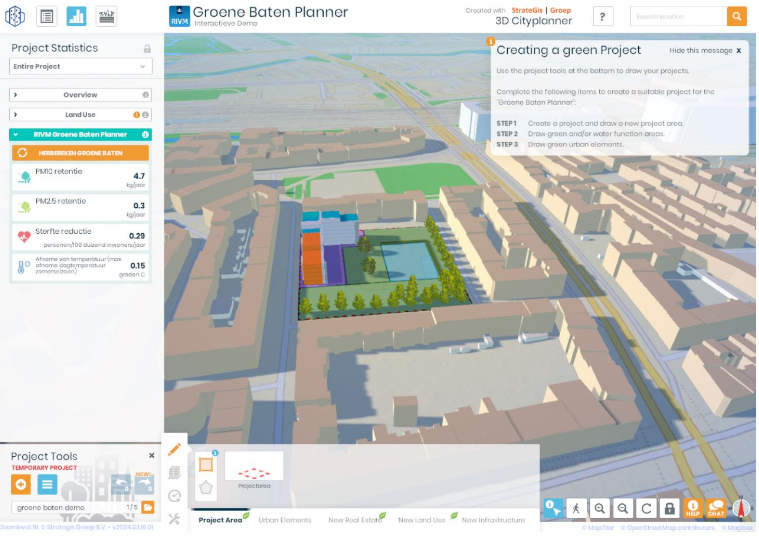Switch to the New Land Use tab

click(x=422, y=520)
